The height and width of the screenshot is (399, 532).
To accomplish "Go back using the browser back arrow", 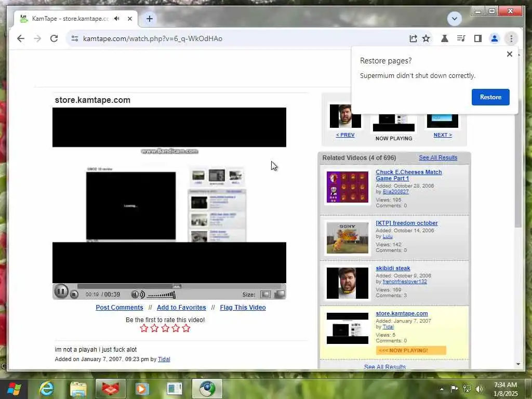I will [21, 38].
